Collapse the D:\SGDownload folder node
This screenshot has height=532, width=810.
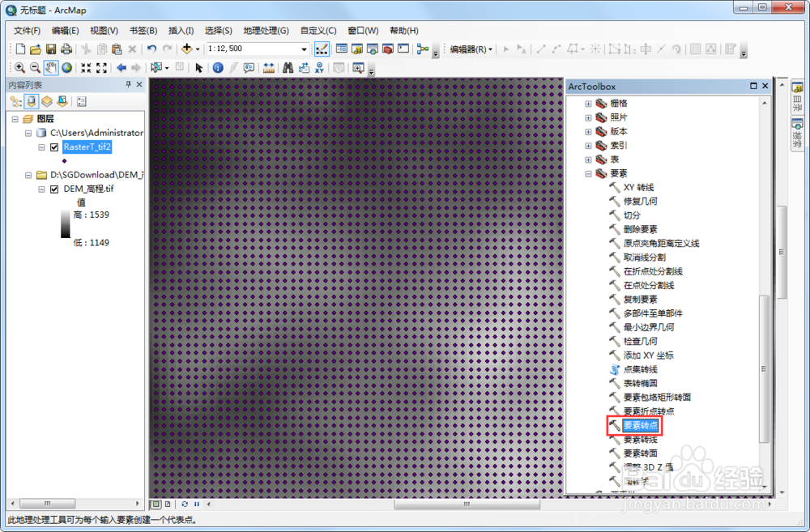point(28,175)
